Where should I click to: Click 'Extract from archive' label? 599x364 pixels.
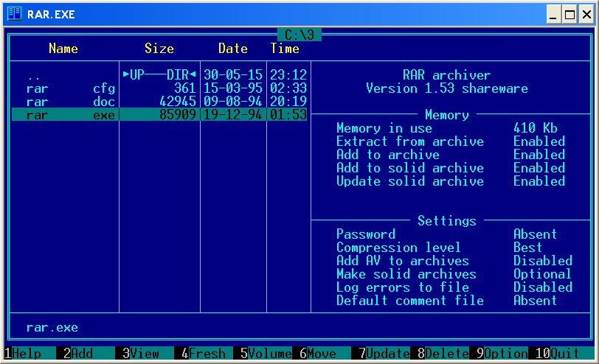coord(410,141)
